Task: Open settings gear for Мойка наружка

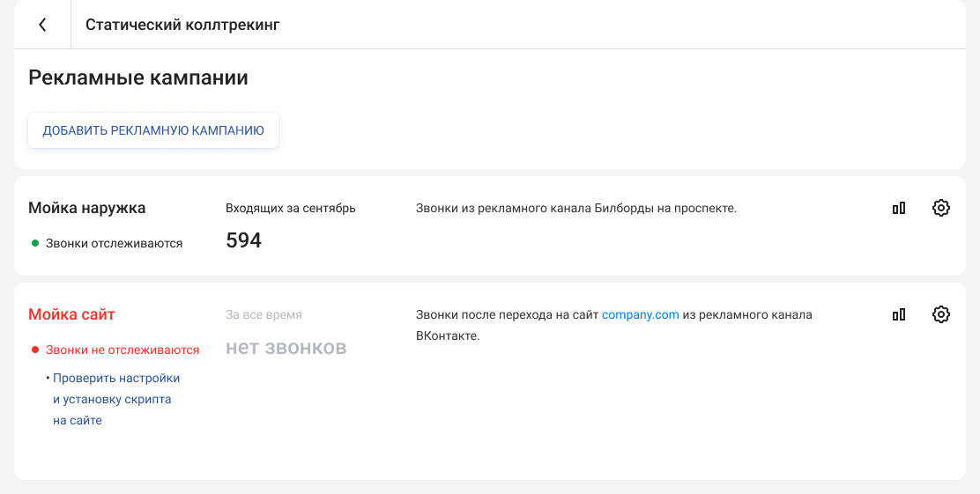Action: [941, 209]
